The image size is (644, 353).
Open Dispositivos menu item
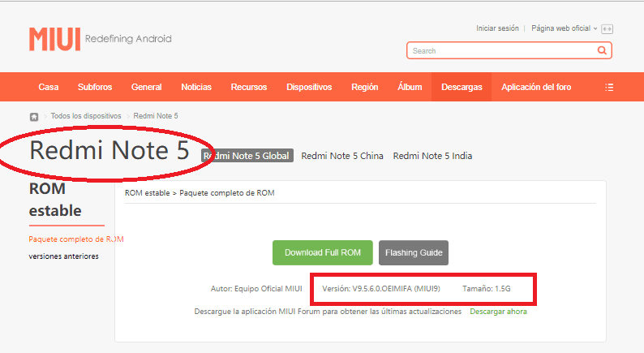pos(309,87)
